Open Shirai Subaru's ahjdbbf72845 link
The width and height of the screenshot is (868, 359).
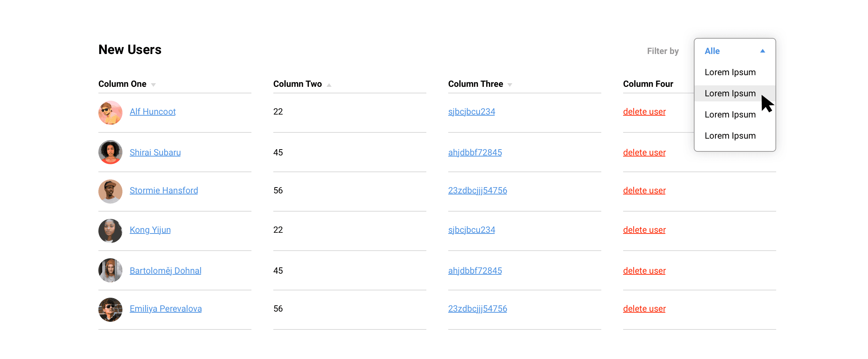(x=475, y=153)
